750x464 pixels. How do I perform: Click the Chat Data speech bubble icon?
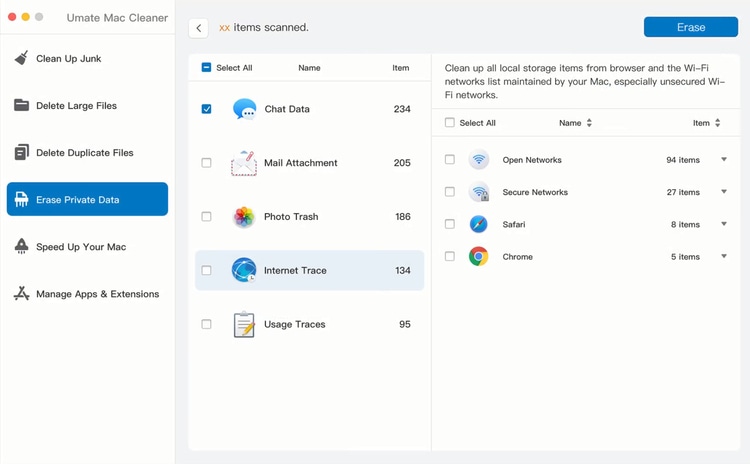click(x=244, y=109)
